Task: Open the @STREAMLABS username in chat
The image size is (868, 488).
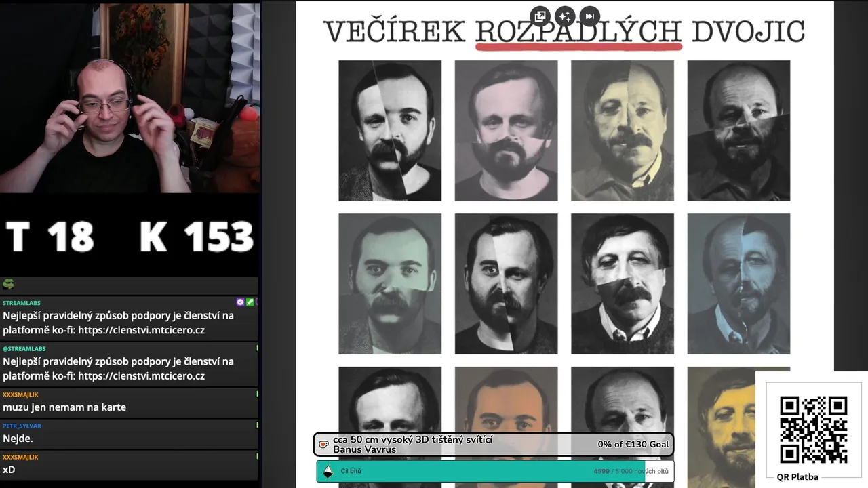Action: [24, 348]
